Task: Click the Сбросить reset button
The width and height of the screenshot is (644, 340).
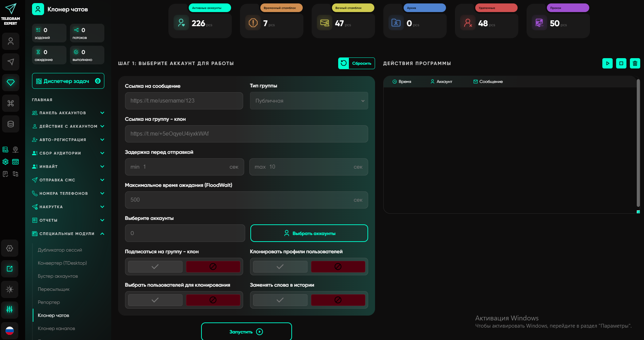Action: 356,63
